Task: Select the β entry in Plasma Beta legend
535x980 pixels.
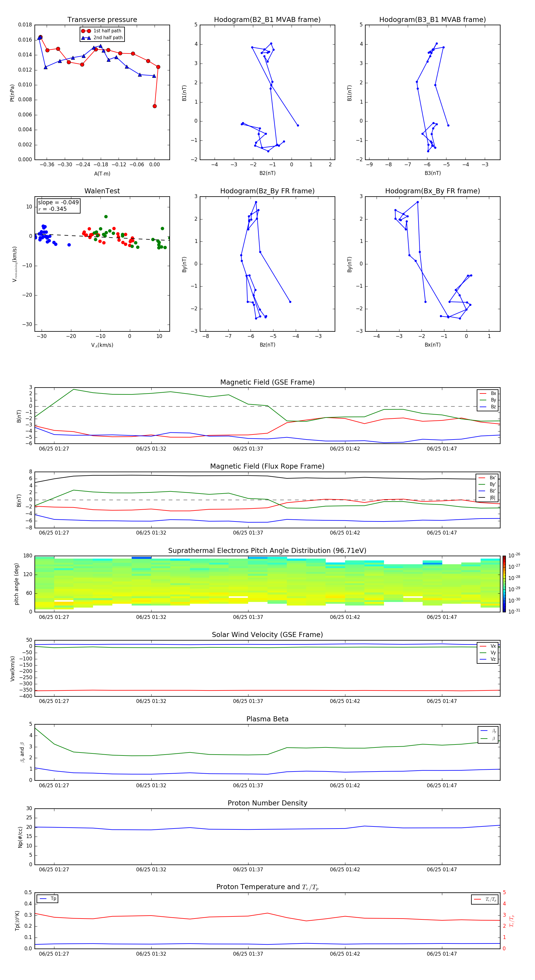Action: click(x=488, y=739)
